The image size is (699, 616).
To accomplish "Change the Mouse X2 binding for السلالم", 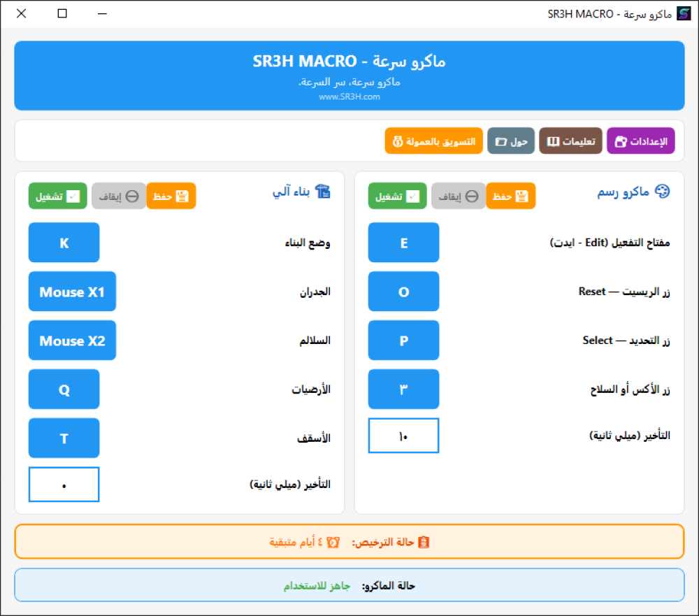I will [72, 341].
